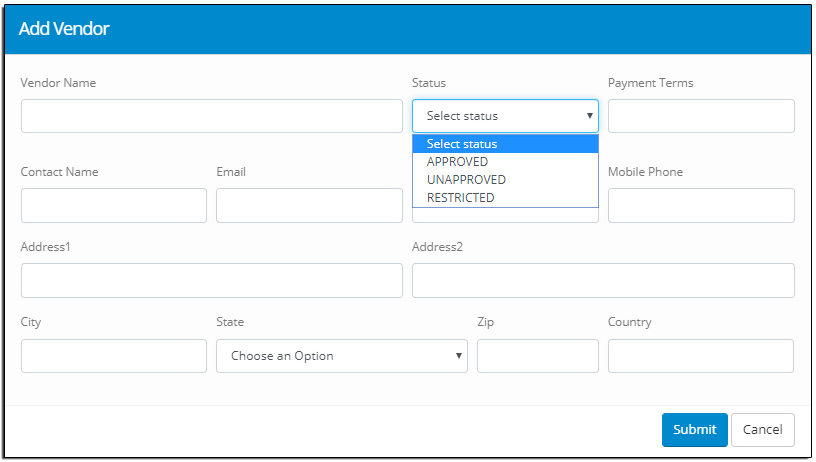The width and height of the screenshot is (816, 462).
Task: Click the Address1 text field
Action: click(x=212, y=280)
